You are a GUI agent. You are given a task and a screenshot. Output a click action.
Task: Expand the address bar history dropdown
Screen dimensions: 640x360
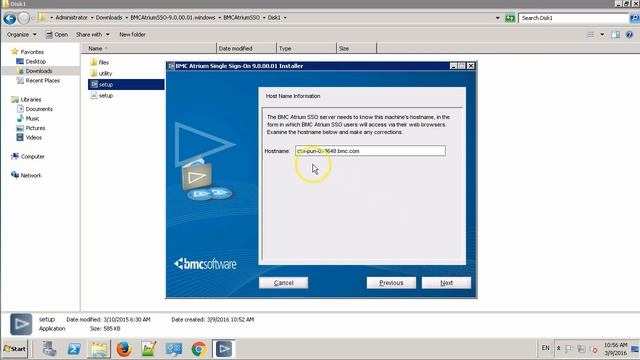[x=497, y=18]
